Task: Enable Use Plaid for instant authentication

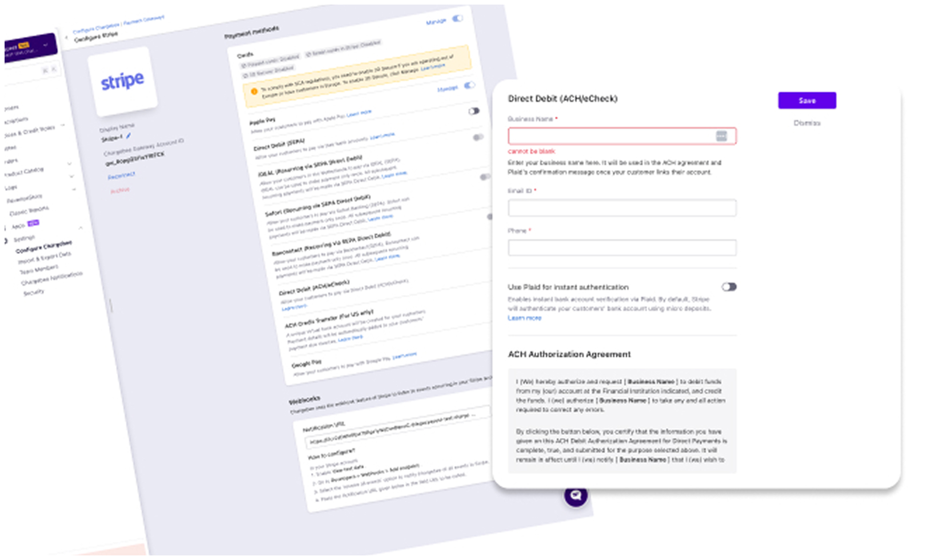Action: point(729,287)
